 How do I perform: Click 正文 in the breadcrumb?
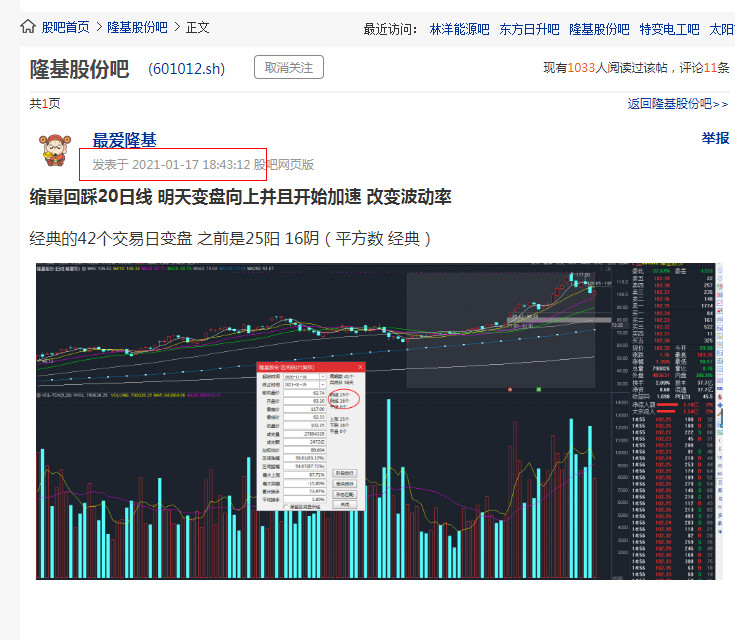pyautogui.click(x=197, y=27)
